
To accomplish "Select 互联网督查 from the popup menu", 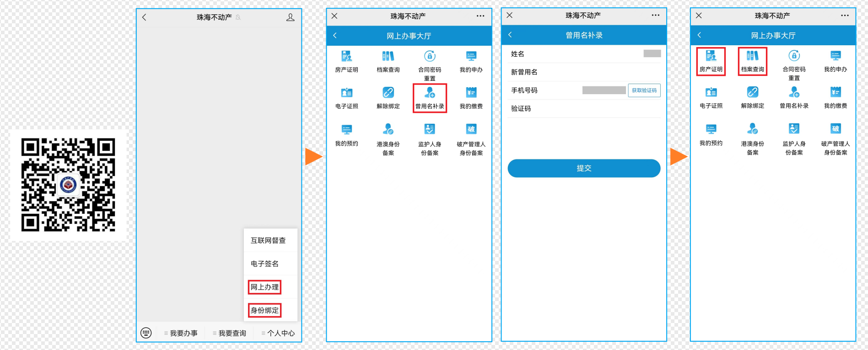I will pyautogui.click(x=268, y=240).
